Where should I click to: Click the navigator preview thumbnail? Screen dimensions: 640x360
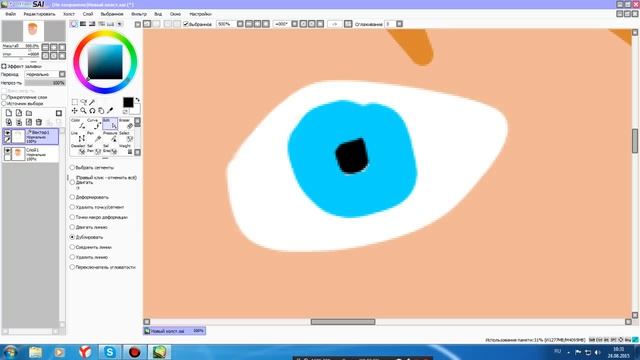tap(33, 31)
